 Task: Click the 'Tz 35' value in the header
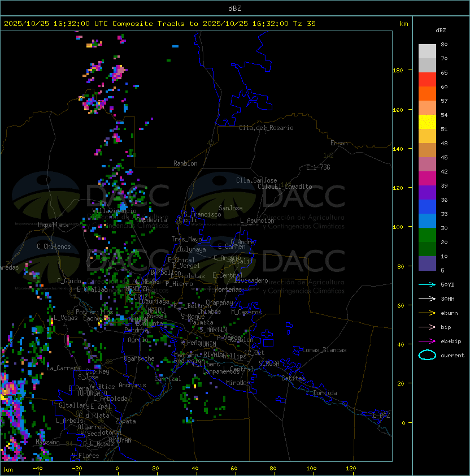click(x=304, y=24)
